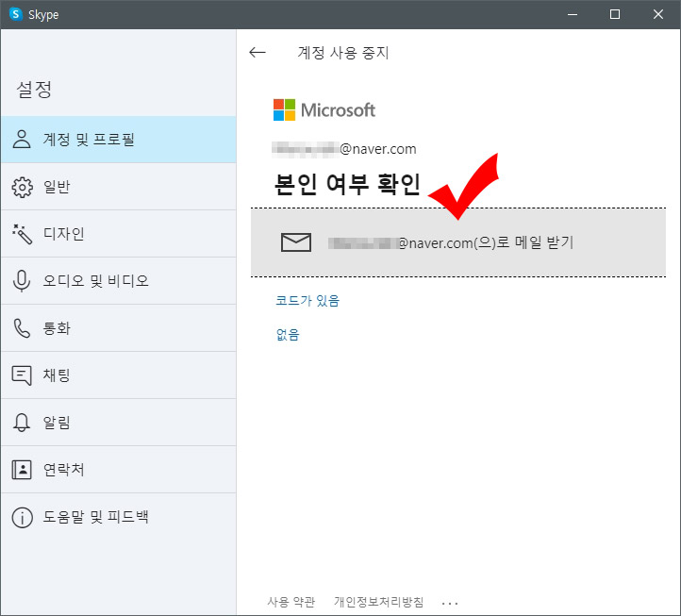The height and width of the screenshot is (616, 681).
Task: Open 계정 및 프로필 settings
Action: [119, 140]
